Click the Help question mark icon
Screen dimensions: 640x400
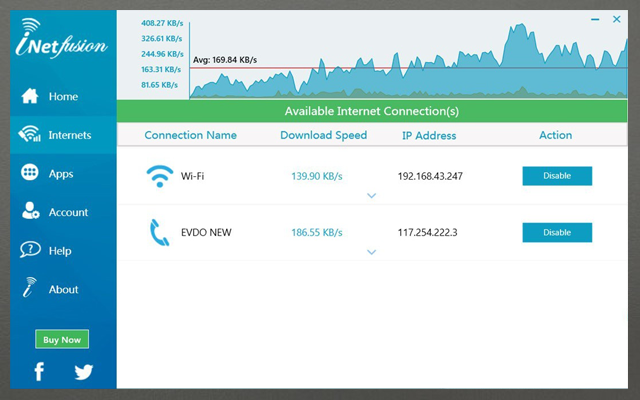click(30, 251)
